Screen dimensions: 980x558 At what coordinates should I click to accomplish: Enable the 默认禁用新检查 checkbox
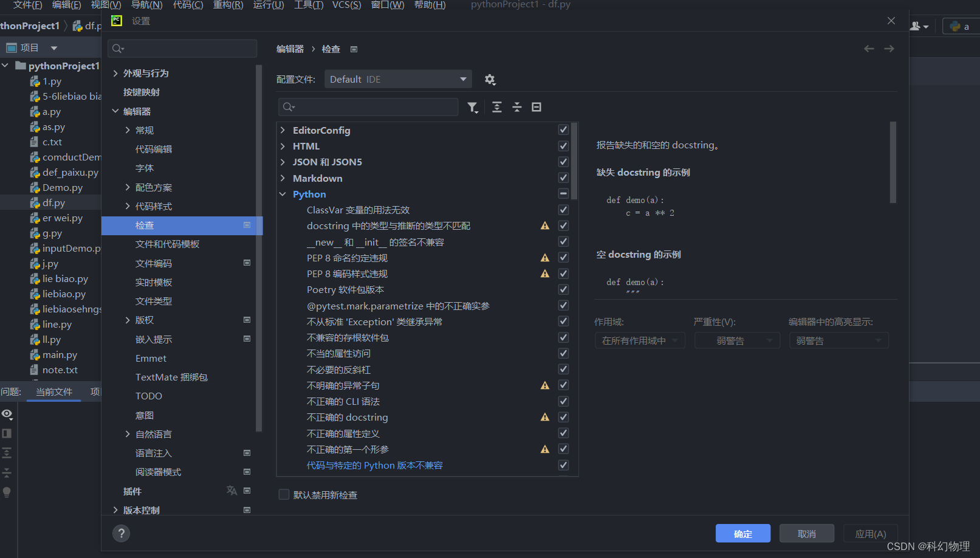[x=284, y=494]
